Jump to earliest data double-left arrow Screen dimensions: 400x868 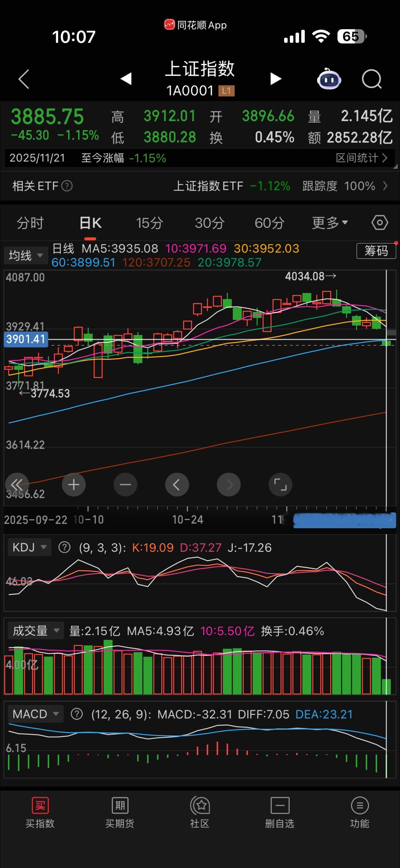point(17,484)
